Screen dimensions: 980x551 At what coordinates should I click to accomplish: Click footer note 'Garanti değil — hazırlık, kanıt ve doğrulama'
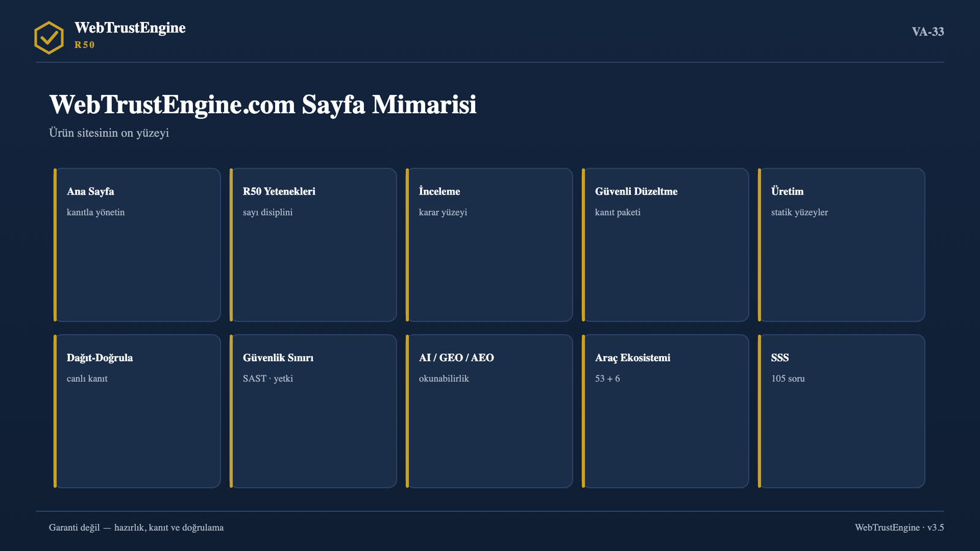[136, 528]
